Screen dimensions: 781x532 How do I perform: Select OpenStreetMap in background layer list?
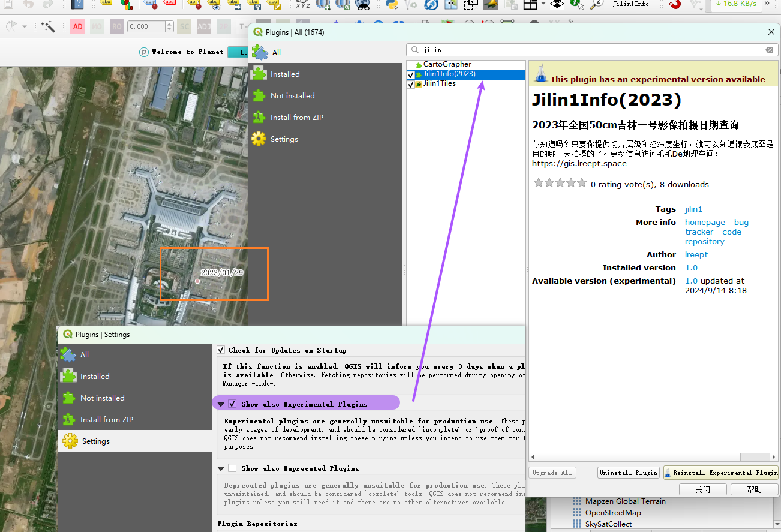click(613, 513)
